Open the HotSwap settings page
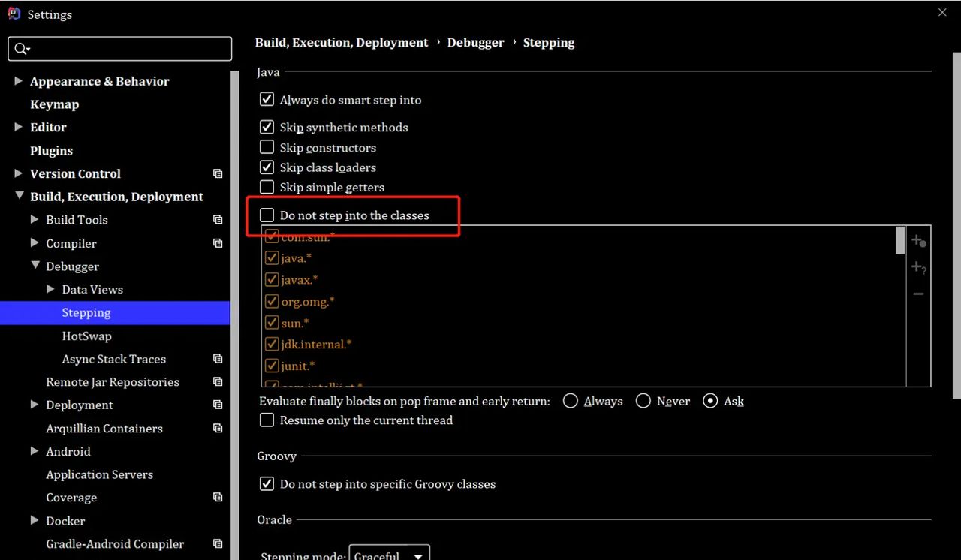 point(86,336)
